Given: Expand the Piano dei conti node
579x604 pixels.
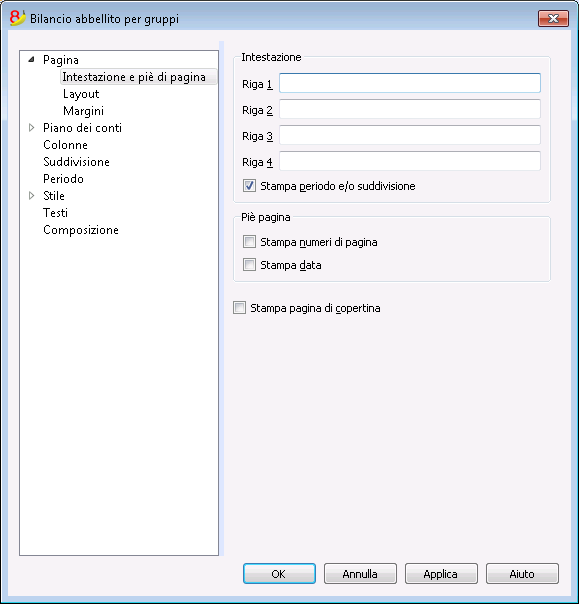Looking at the screenshot, I should click(32, 128).
